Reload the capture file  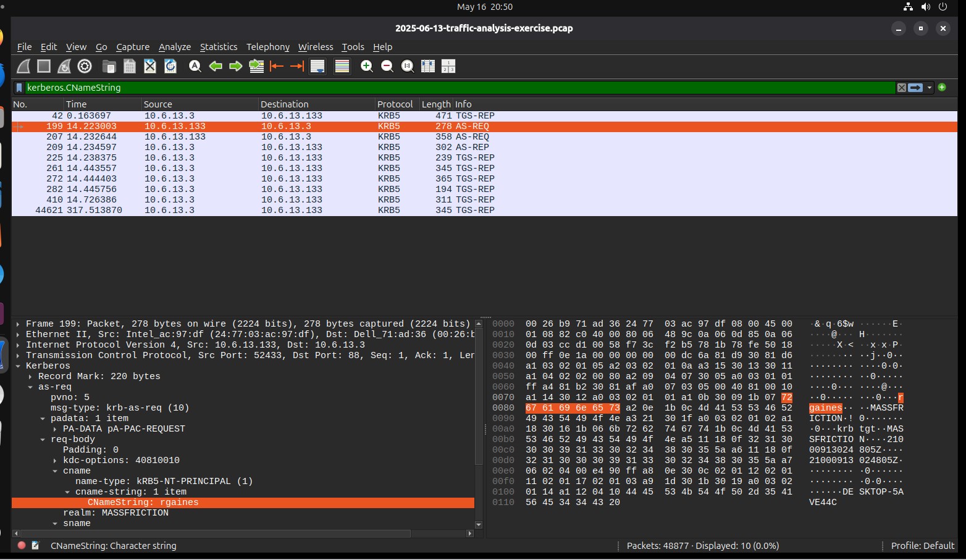[170, 66]
